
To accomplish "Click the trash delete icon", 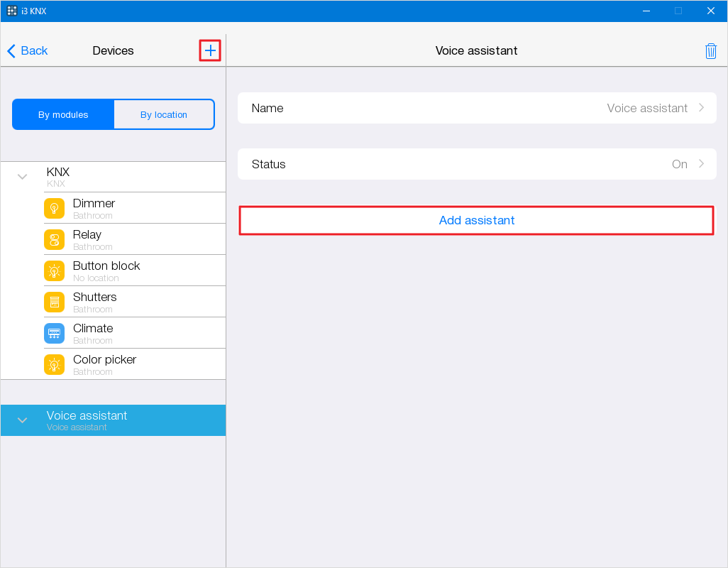I will (x=710, y=51).
